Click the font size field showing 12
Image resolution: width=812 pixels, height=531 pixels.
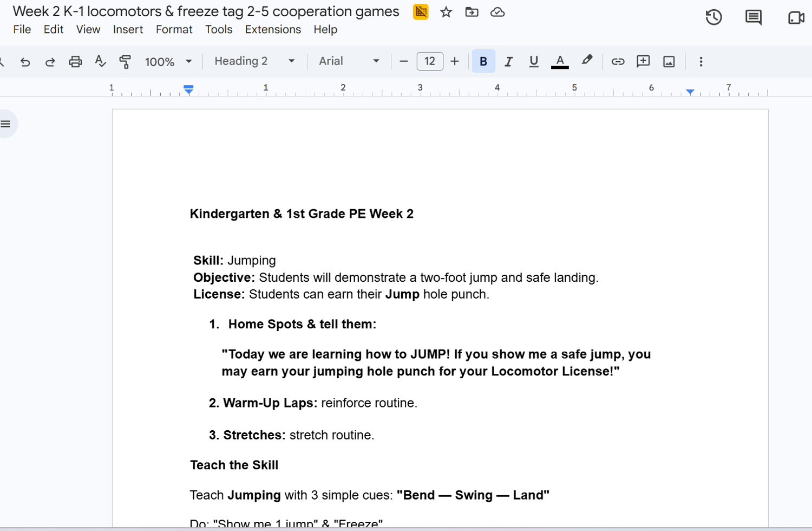coord(430,61)
